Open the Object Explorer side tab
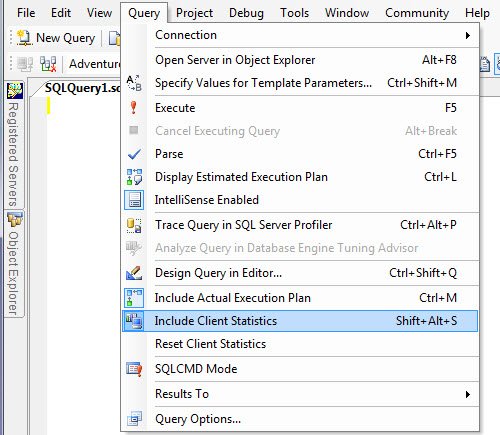Screen dimensions: 500x435 pyautogui.click(x=14, y=264)
